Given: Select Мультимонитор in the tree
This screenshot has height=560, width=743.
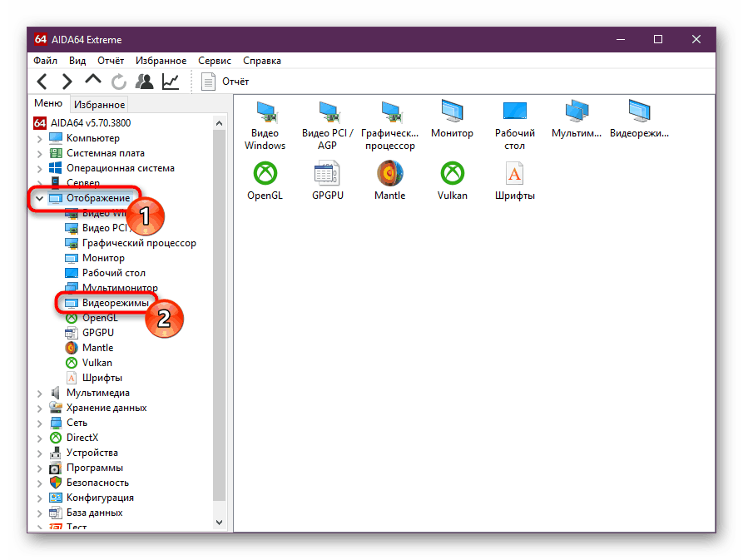Looking at the screenshot, I should point(111,288).
